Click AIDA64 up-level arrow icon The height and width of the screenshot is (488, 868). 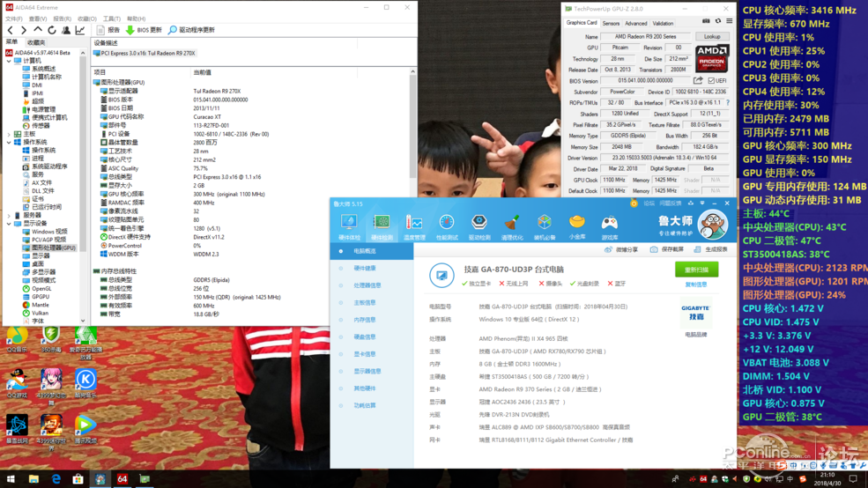38,30
